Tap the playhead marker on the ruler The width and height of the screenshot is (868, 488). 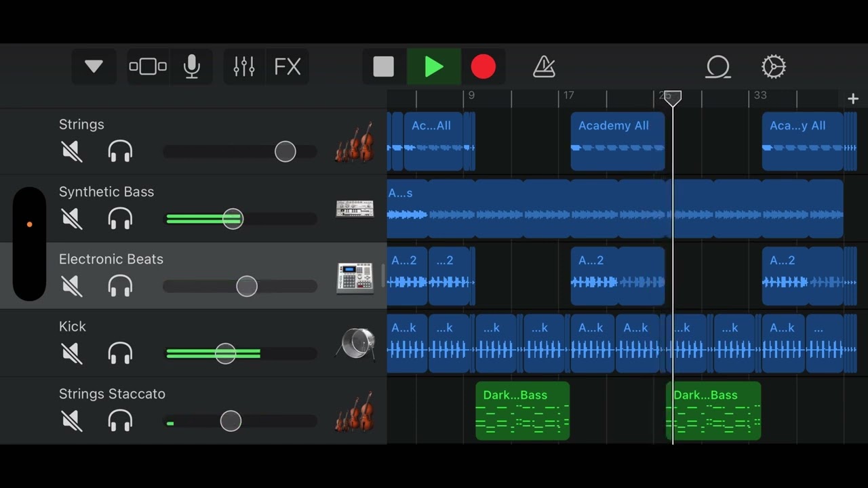672,99
